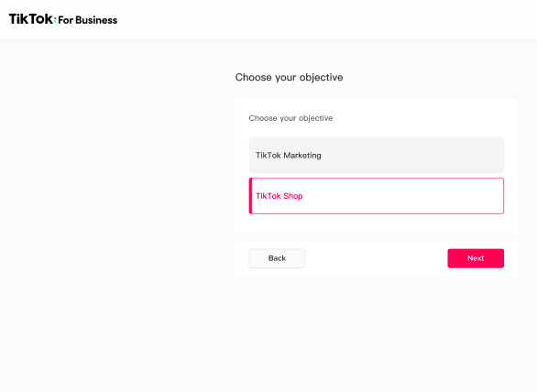
Task: Select the TikTok Marketing objective
Action: point(376,155)
